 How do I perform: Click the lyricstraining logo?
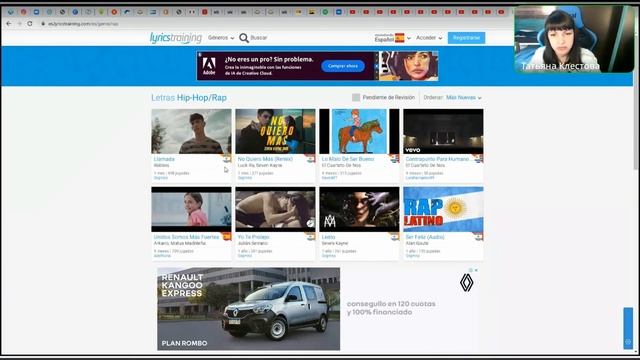pos(176,38)
